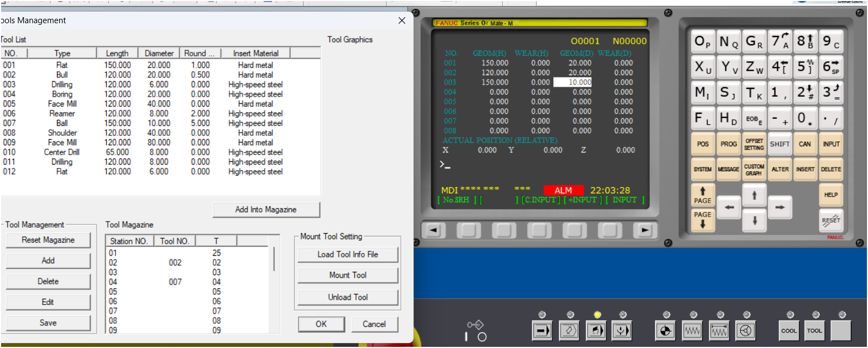The width and height of the screenshot is (868, 348).
Task: Click the right cursor arrow key
Action: pyautogui.click(x=780, y=207)
